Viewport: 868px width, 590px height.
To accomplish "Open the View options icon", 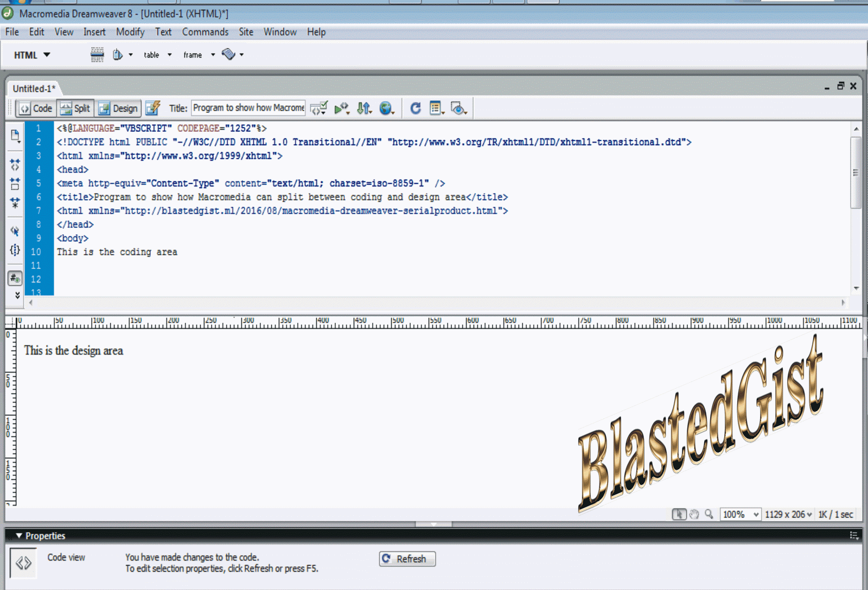I will [x=437, y=108].
